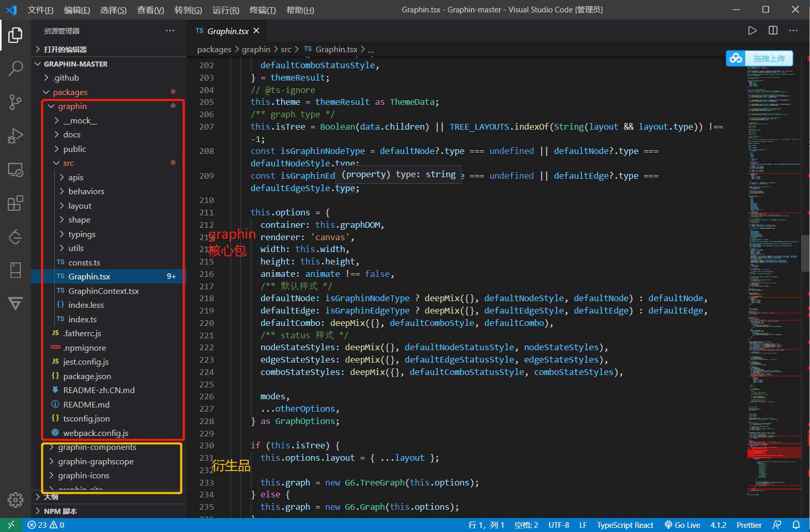Image resolution: width=810 pixels, height=532 pixels.
Task: Collapse the packages folder
Action: [x=109, y=92]
